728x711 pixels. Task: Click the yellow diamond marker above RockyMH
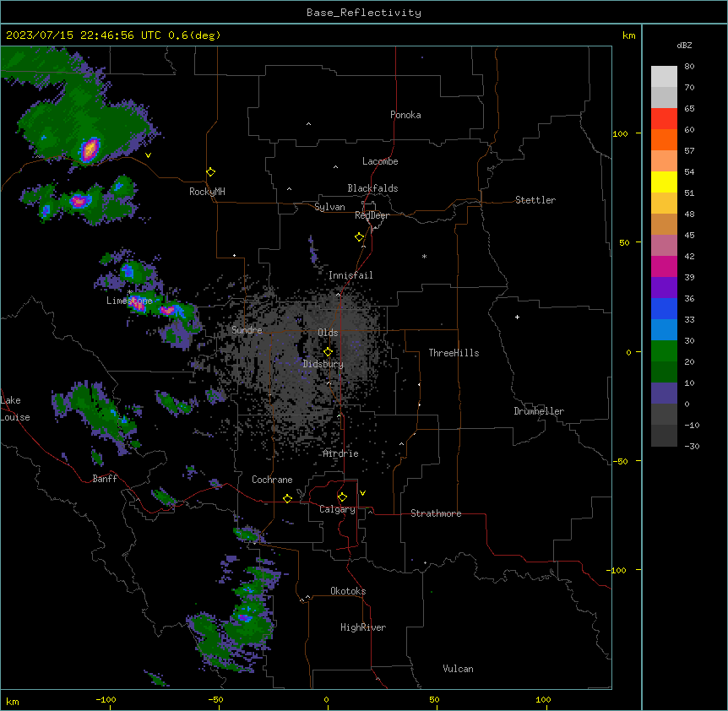(x=211, y=172)
